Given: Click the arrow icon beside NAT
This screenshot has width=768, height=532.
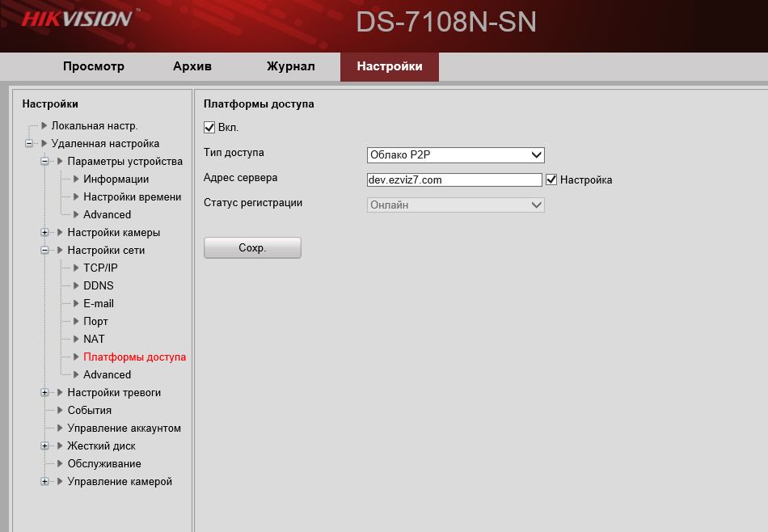Looking at the screenshot, I should 76,339.
